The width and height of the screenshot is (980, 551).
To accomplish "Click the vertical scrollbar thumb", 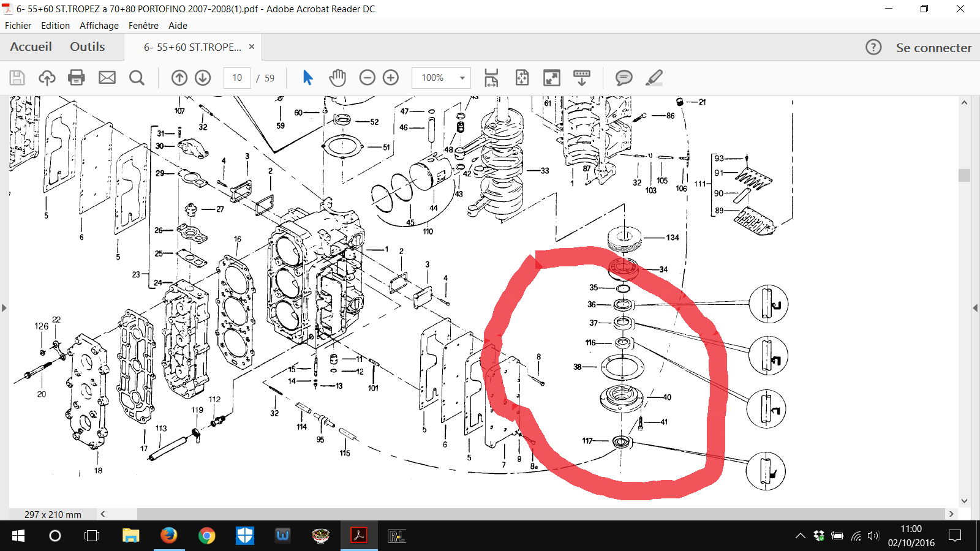I will pos(964,175).
